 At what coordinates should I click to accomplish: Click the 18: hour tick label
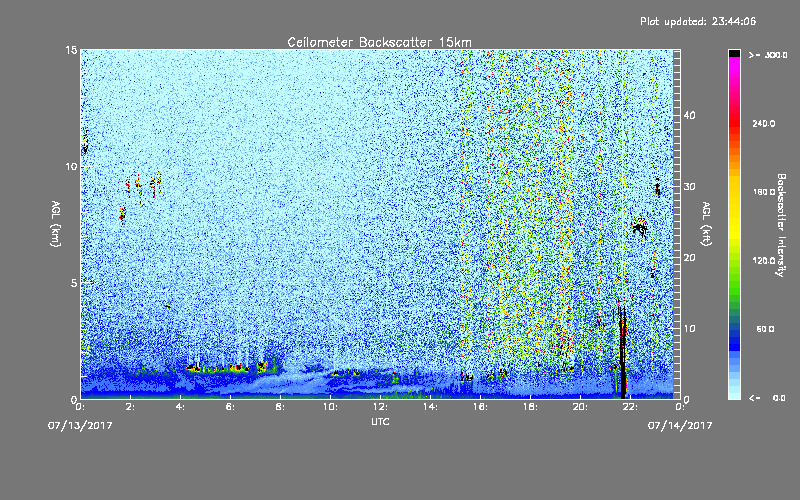click(x=531, y=407)
